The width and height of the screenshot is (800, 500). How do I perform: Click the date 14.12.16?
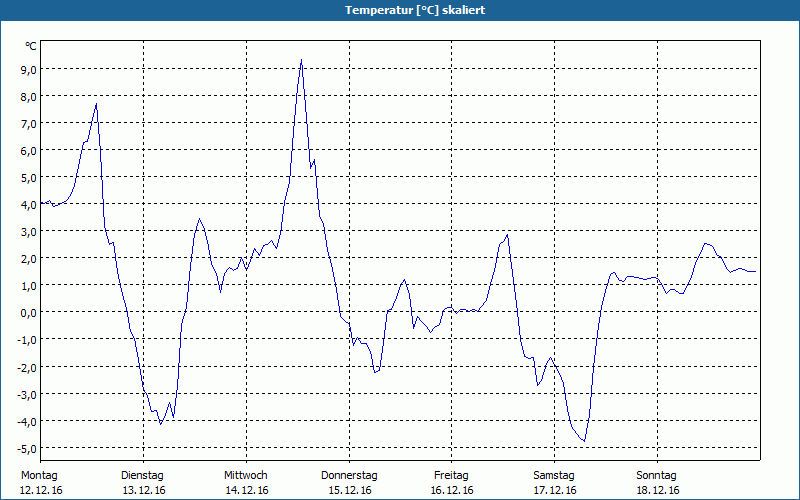[247, 490]
